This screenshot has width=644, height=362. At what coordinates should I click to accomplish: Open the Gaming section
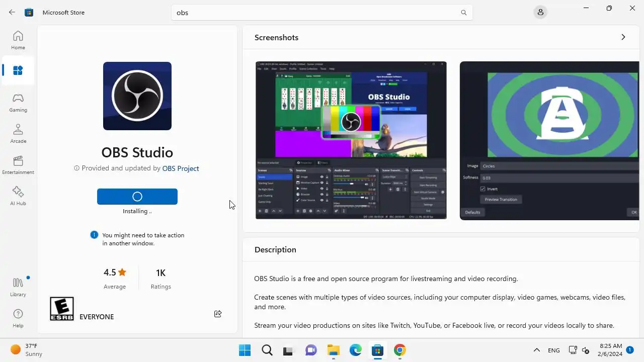[x=18, y=103]
